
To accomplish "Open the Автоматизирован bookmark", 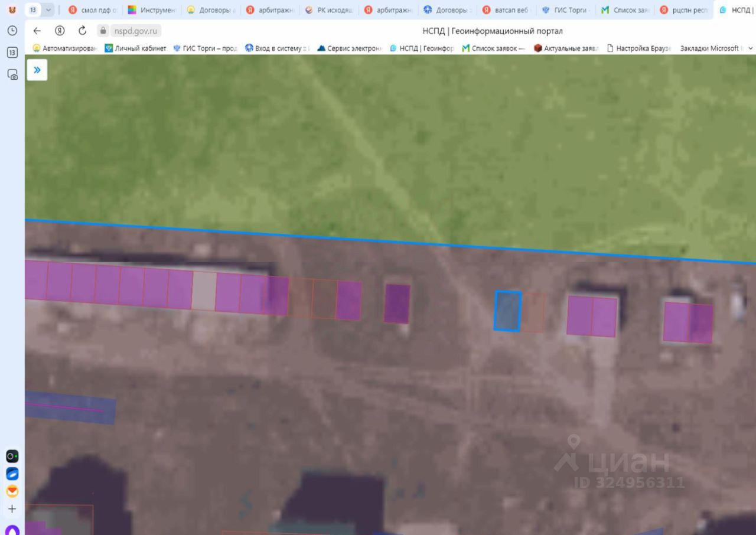I will 65,48.
